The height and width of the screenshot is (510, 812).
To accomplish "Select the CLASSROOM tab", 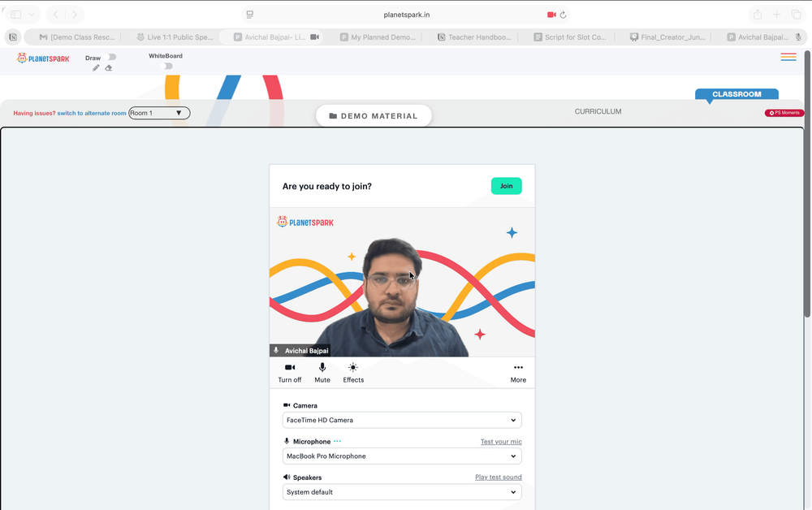I will pyautogui.click(x=736, y=94).
